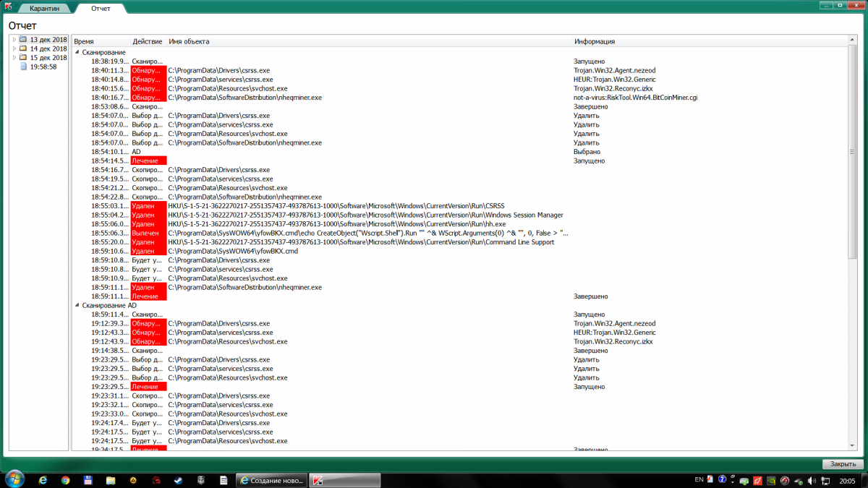Collapse the Сканирование AD group
This screenshot has height=488, width=868.
pyautogui.click(x=77, y=305)
